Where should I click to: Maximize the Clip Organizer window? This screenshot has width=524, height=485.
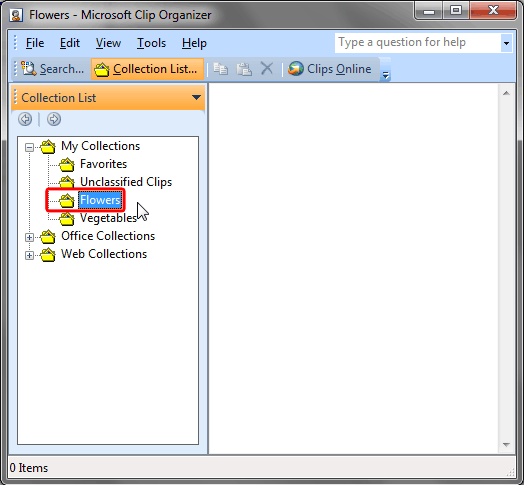tap(456, 11)
